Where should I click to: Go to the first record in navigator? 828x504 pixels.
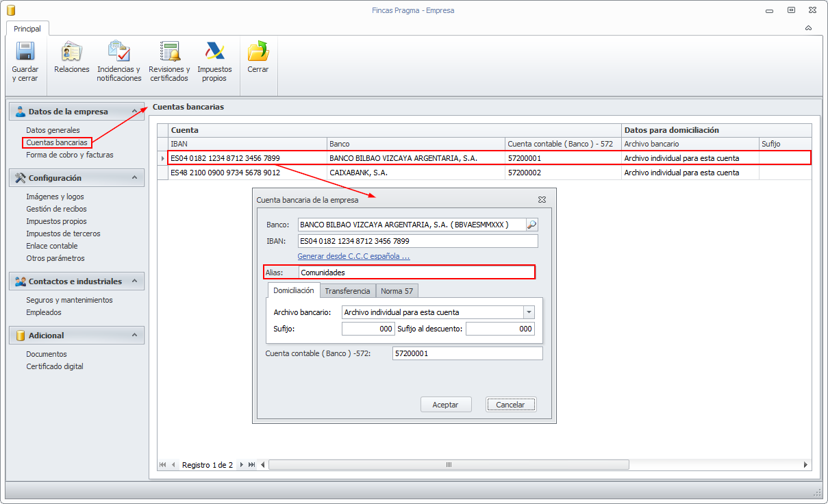point(163,464)
